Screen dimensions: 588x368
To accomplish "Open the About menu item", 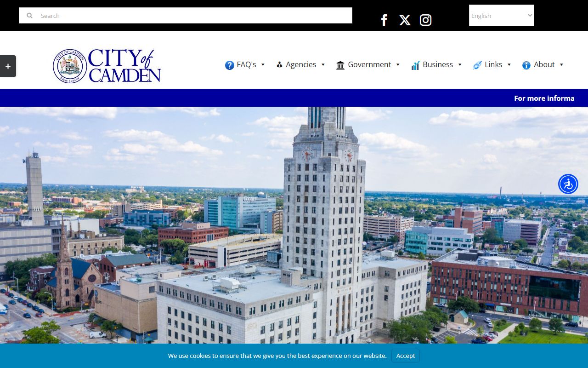I will pos(544,65).
